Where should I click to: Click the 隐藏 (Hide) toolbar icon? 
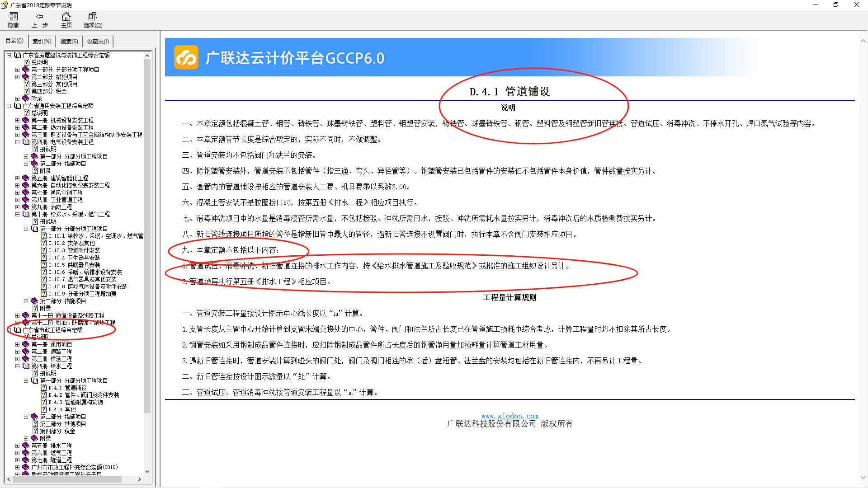[13, 17]
